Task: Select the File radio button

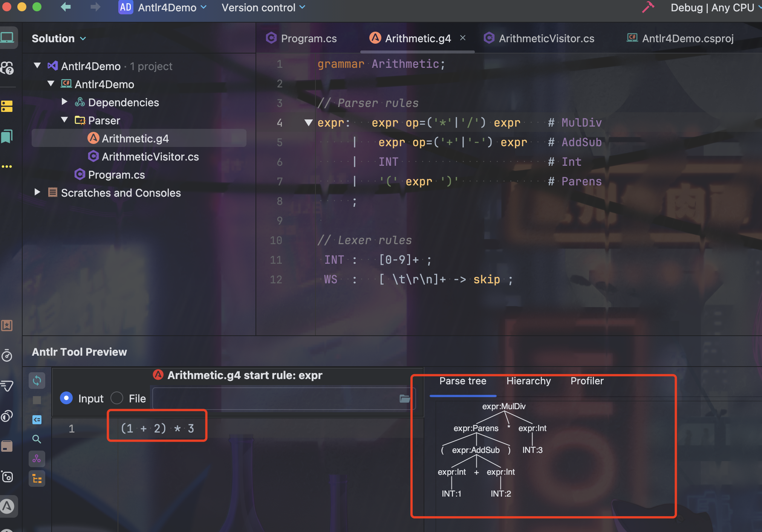Action: [117, 398]
